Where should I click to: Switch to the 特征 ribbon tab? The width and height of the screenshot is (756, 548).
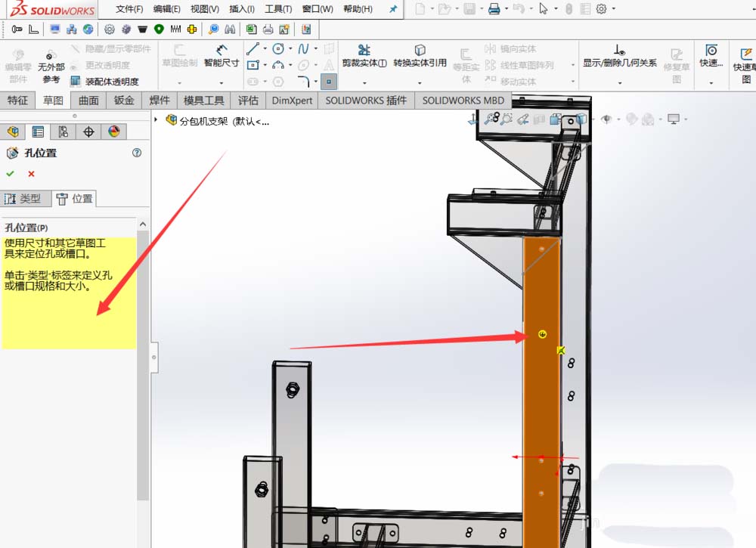click(17, 101)
